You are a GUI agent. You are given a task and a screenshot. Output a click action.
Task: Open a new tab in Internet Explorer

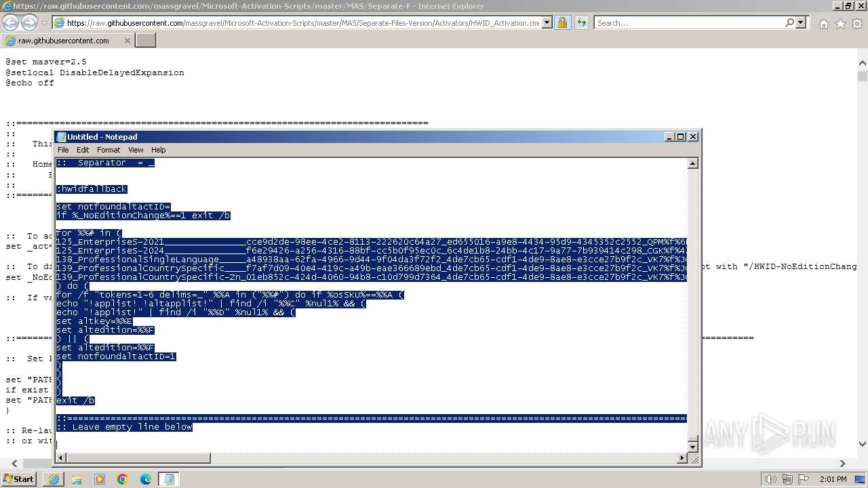[145, 41]
